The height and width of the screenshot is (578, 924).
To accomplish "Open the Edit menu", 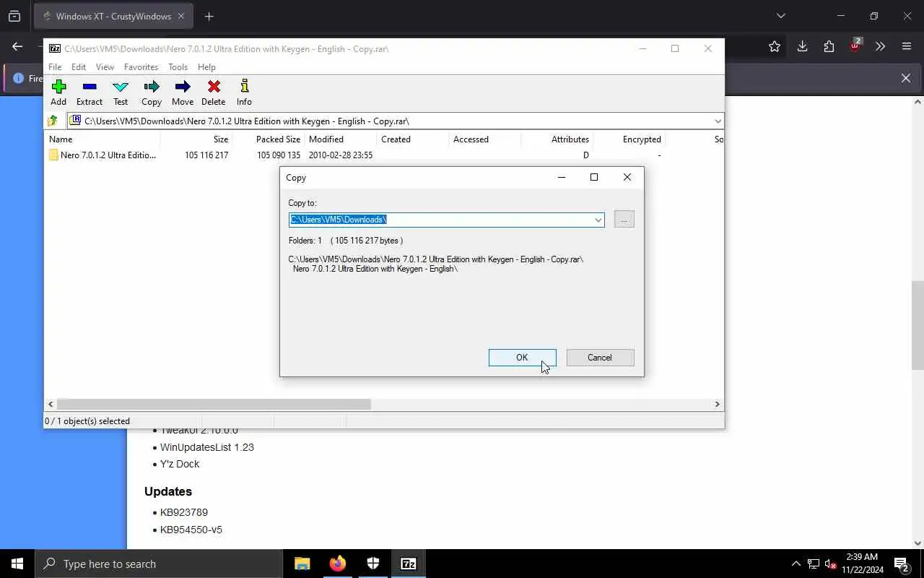I will click(79, 67).
